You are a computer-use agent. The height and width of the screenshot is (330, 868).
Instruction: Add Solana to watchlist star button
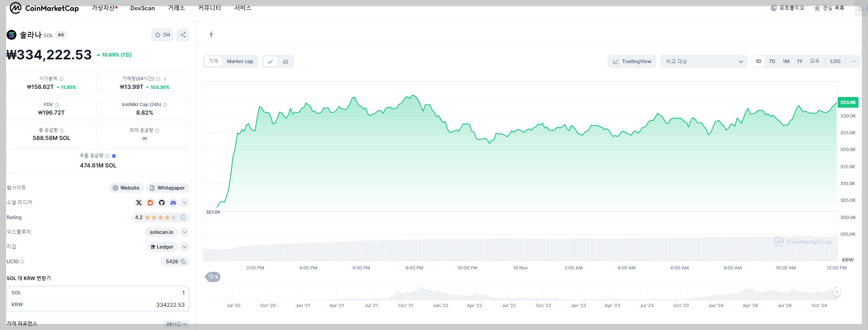tap(162, 35)
